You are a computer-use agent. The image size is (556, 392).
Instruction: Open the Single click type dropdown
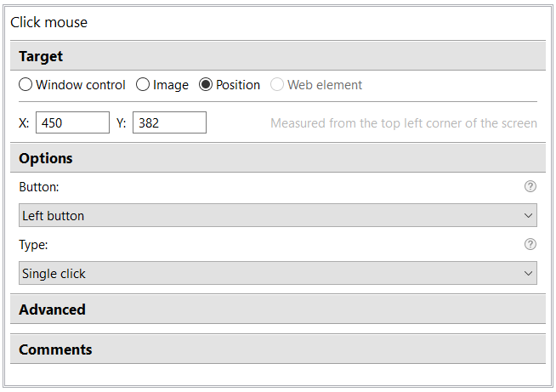(x=278, y=273)
